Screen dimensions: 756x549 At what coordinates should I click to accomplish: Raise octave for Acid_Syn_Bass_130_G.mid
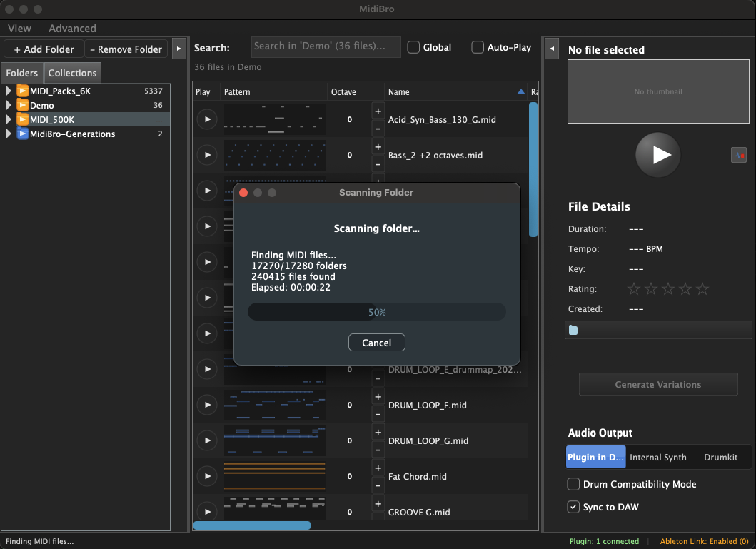click(378, 111)
